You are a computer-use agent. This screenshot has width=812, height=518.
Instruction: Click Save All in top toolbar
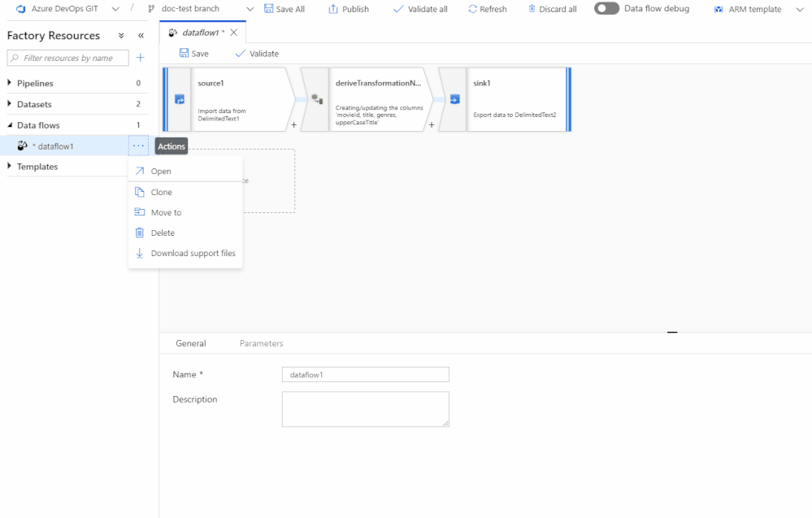[x=284, y=9]
